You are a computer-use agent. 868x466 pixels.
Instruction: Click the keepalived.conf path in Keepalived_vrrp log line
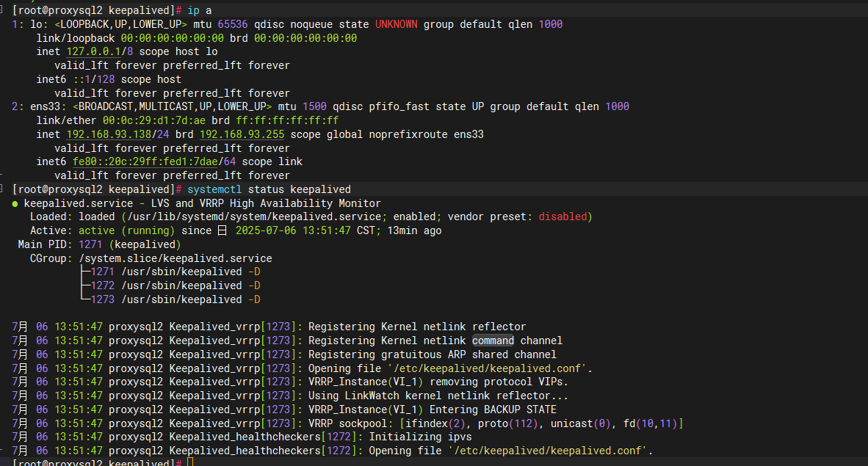pyautogui.click(x=487, y=368)
